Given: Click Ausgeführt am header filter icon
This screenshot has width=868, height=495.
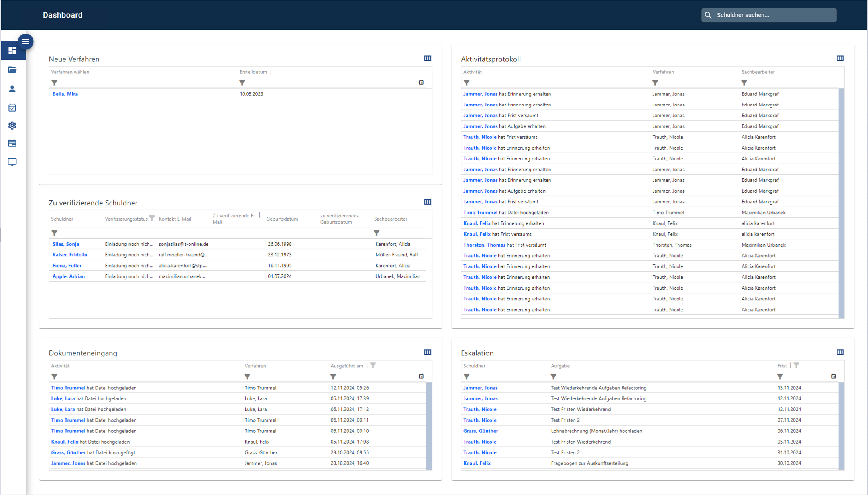Looking at the screenshot, I should (373, 365).
